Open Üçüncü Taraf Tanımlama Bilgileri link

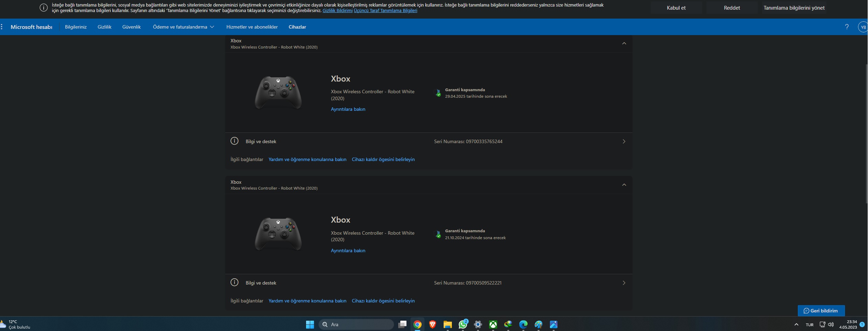[x=386, y=11]
